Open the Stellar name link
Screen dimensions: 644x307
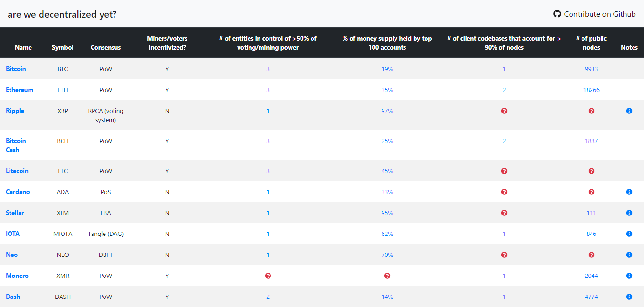(15, 213)
